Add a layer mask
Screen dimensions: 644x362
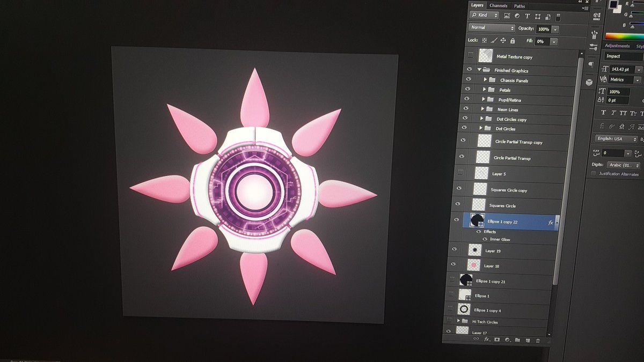click(x=497, y=339)
